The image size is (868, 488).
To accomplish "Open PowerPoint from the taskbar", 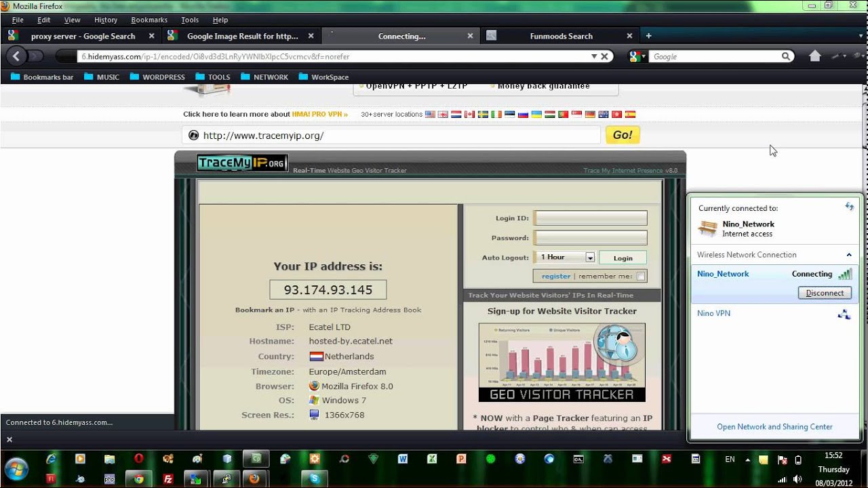I will click(461, 459).
